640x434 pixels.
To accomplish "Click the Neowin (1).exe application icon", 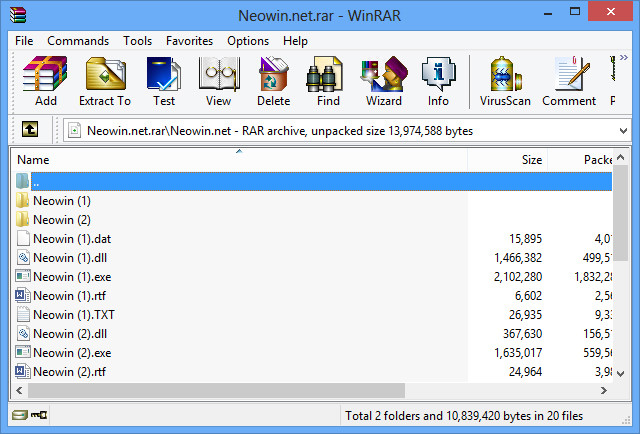I will [23, 276].
